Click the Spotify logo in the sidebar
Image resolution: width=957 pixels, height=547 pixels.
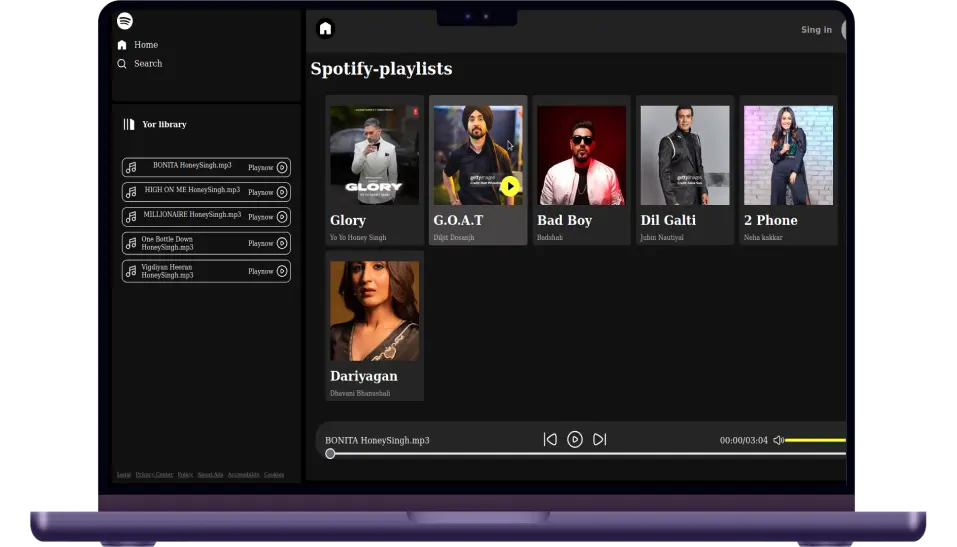(125, 21)
